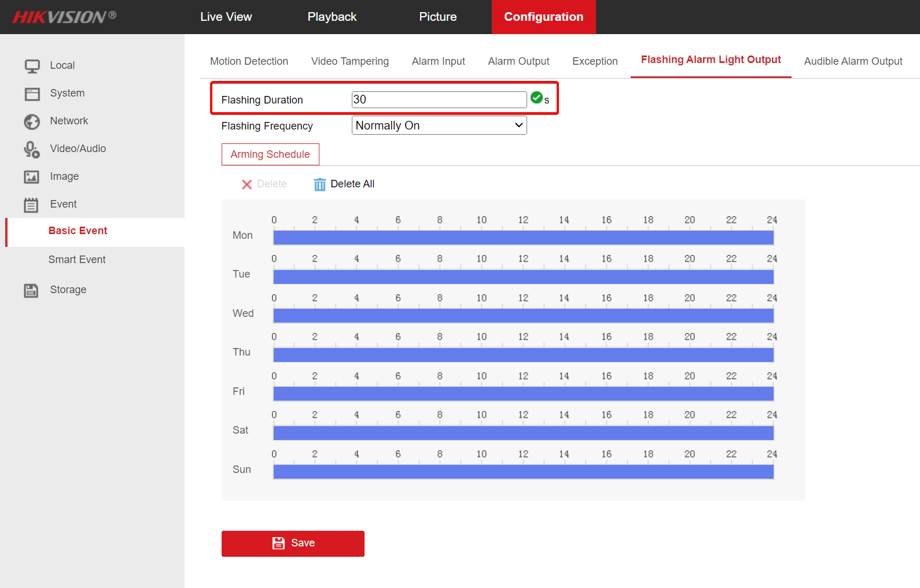
Task: Click the Event calendar icon
Action: click(32, 205)
